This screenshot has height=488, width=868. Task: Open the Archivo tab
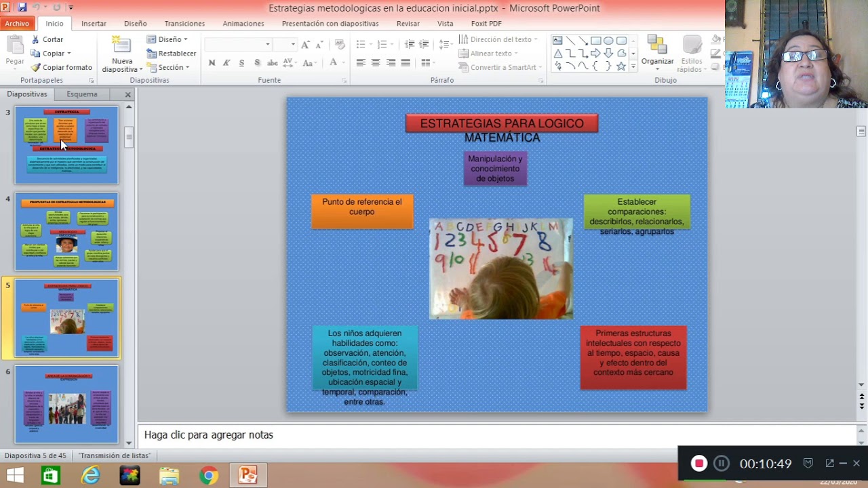[17, 23]
